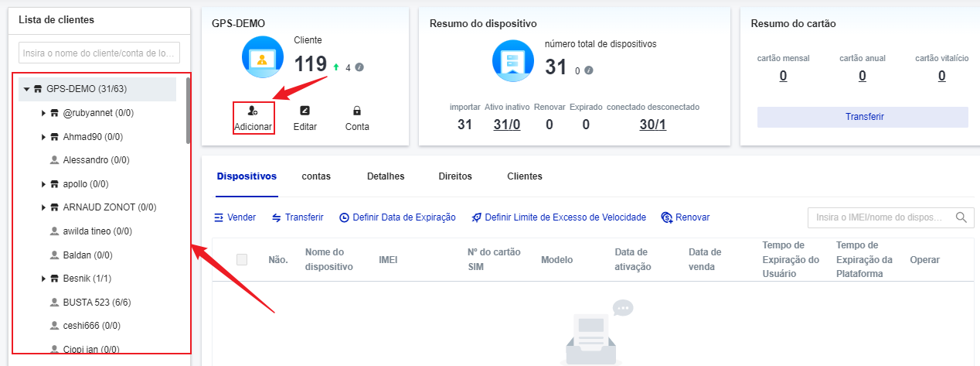This screenshot has height=366, width=980.
Task: Click the cartão mensal count 0
Action: pyautogui.click(x=783, y=76)
